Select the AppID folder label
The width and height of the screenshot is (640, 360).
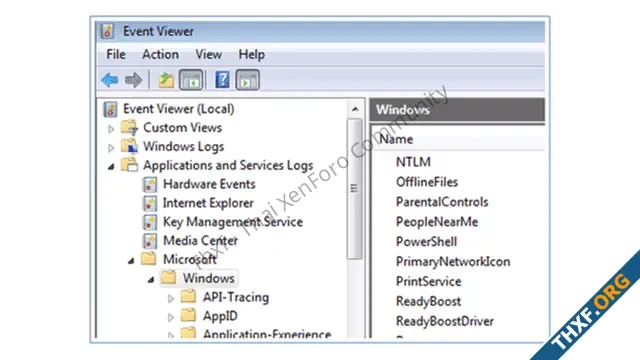click(x=220, y=316)
